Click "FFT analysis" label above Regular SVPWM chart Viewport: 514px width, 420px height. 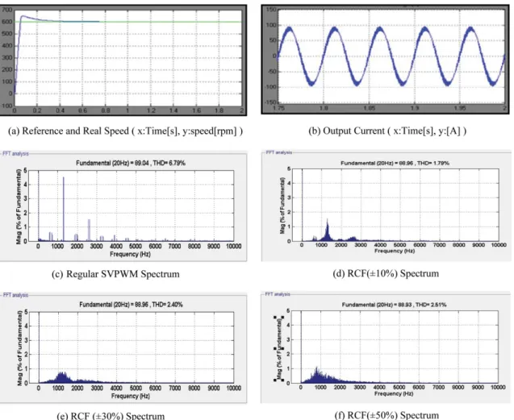15,153
